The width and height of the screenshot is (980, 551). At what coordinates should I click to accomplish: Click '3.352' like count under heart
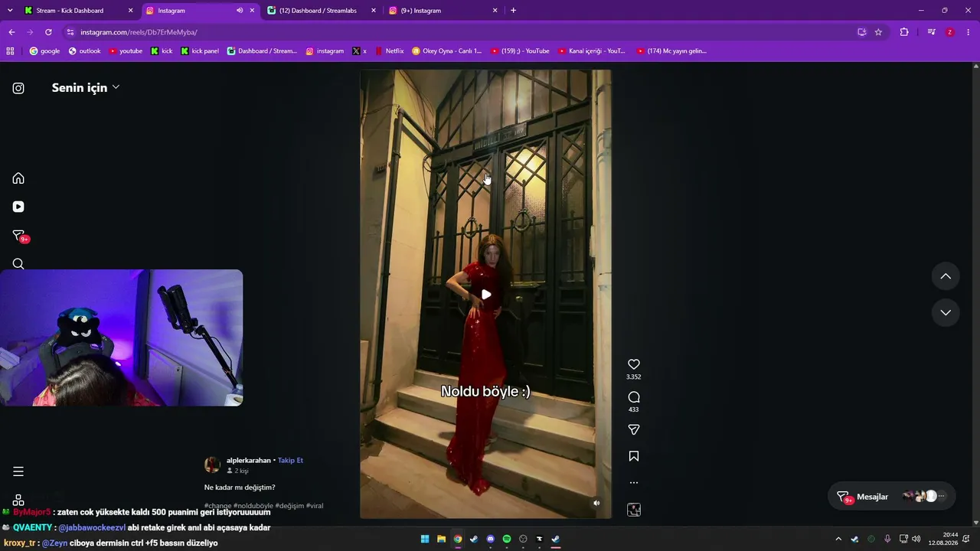pos(634,377)
